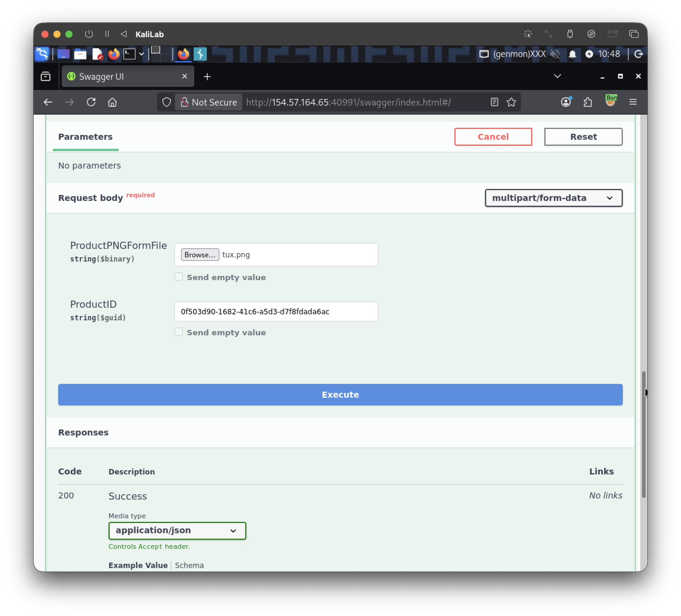Click the VM power icon
The height and width of the screenshot is (616, 681).
tap(89, 34)
